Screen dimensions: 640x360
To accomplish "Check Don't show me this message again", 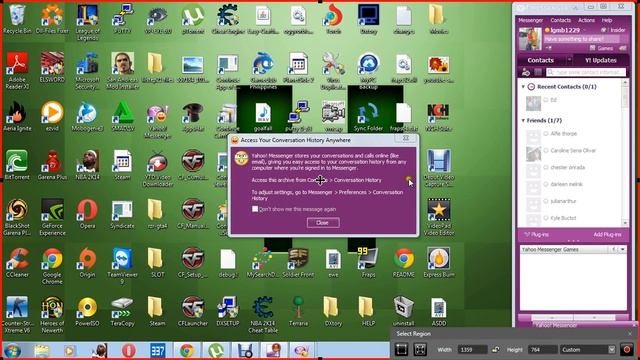I will click(x=255, y=209).
